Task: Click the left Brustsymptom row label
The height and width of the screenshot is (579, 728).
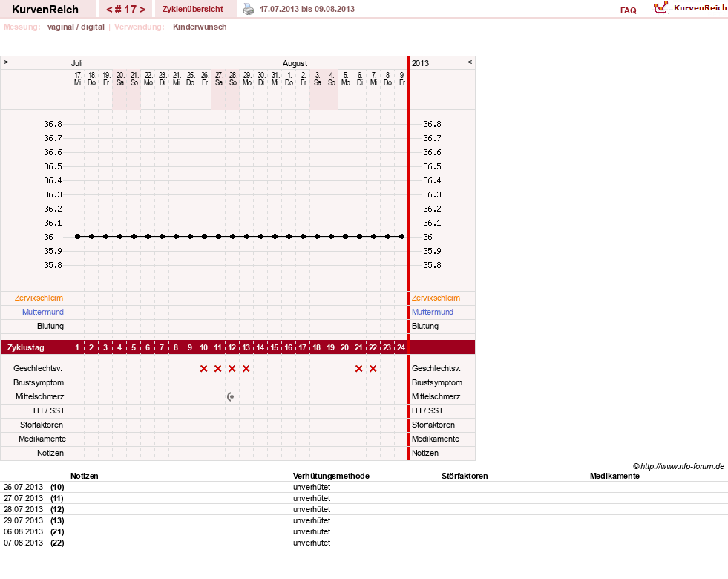Action: [x=39, y=382]
